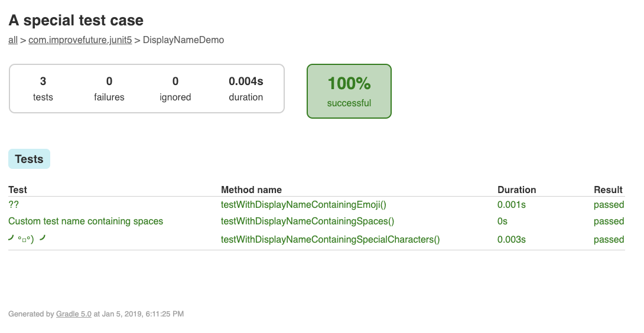Viewport: 644px width, 333px height.
Task: Click the 'Duration' column header
Action: [x=516, y=190]
